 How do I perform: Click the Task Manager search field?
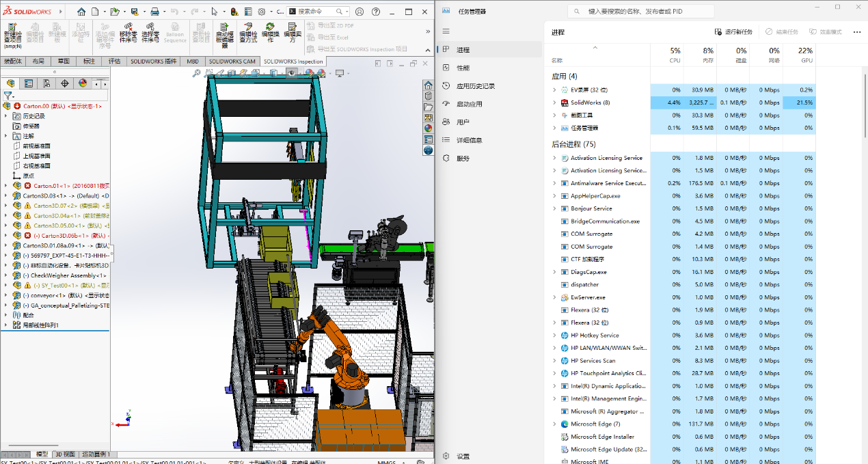[x=641, y=11]
